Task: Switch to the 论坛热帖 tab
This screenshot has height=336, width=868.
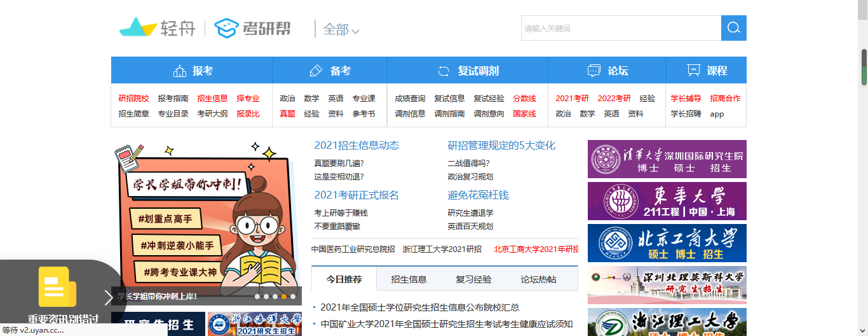Action: pos(538,279)
